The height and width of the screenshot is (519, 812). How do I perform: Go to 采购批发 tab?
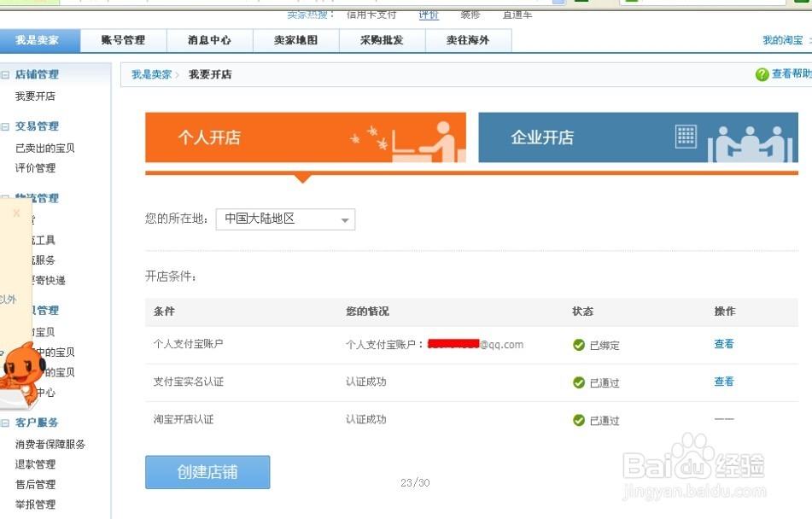[382, 40]
